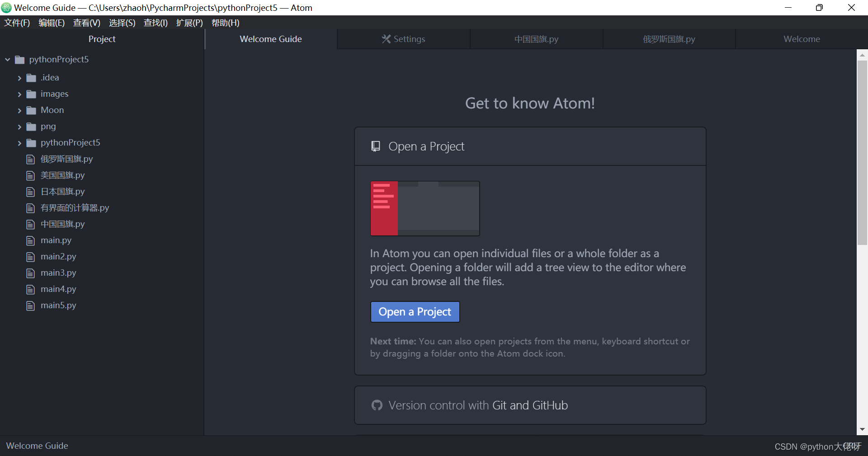Open the 查找(I) menu
Screen dimensions: 868x456
click(156, 23)
